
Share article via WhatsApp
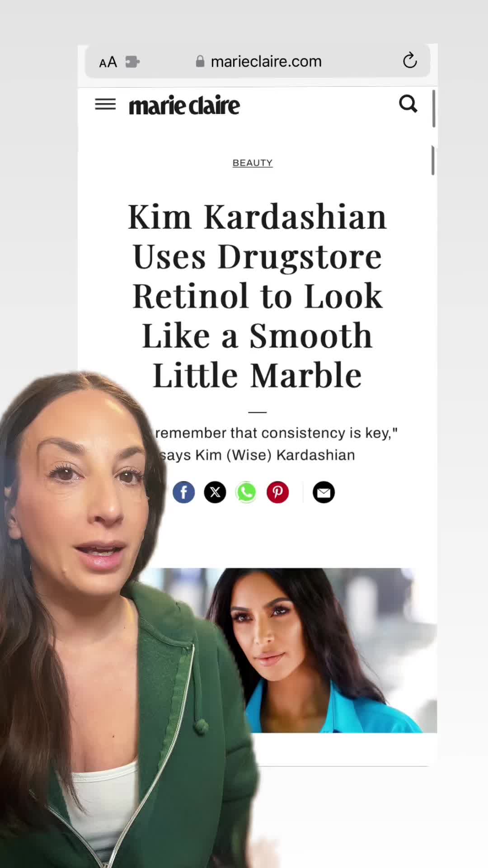(x=246, y=492)
